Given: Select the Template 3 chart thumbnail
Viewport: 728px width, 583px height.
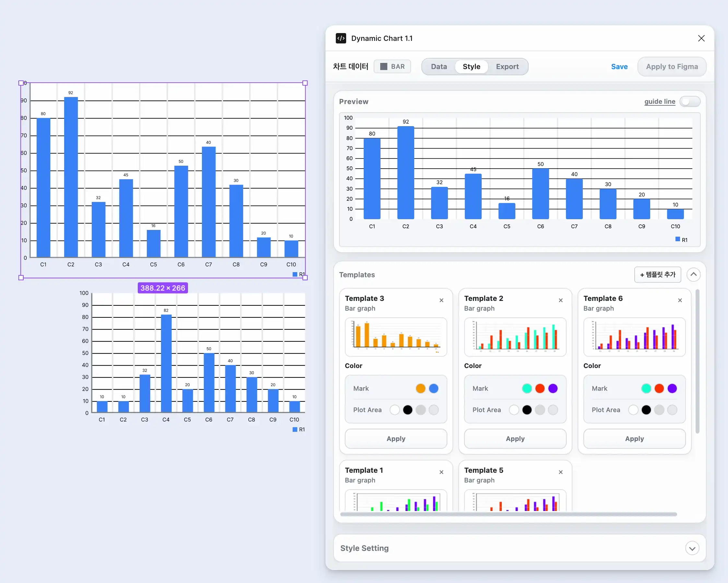Looking at the screenshot, I should pos(396,337).
